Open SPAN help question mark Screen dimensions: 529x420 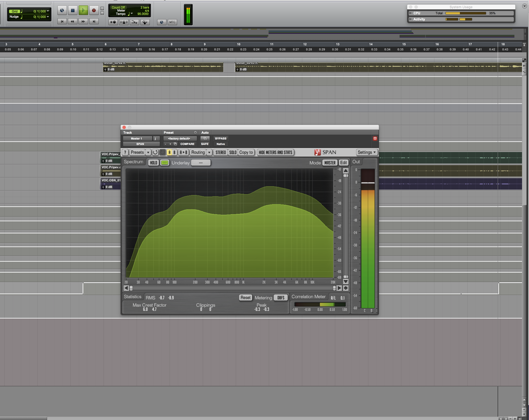[x=125, y=152]
